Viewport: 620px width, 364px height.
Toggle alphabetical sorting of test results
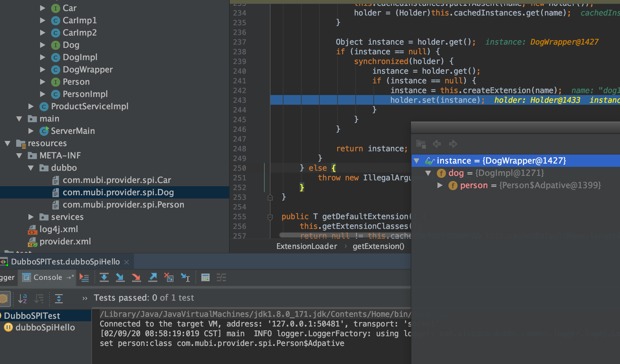point(22,298)
